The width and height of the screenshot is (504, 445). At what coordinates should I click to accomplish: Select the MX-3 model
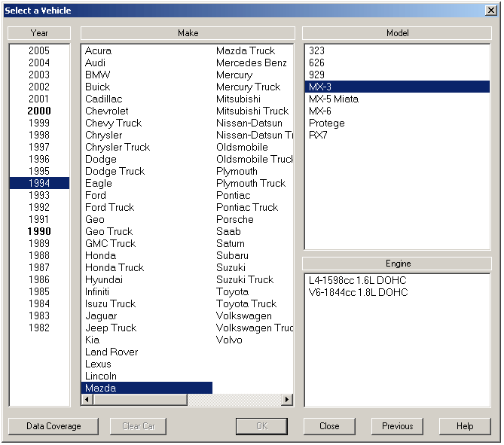pyautogui.click(x=397, y=87)
